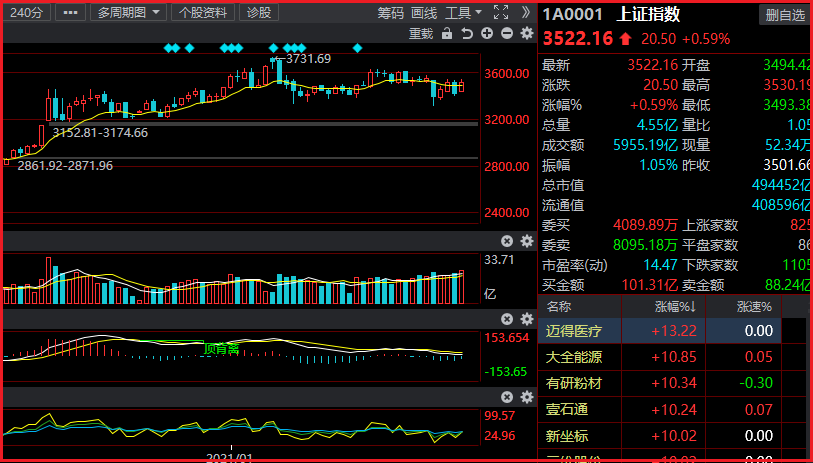This screenshot has height=463, width=813.
Task: Zoom in the chart with plus icon
Action: click(487, 33)
